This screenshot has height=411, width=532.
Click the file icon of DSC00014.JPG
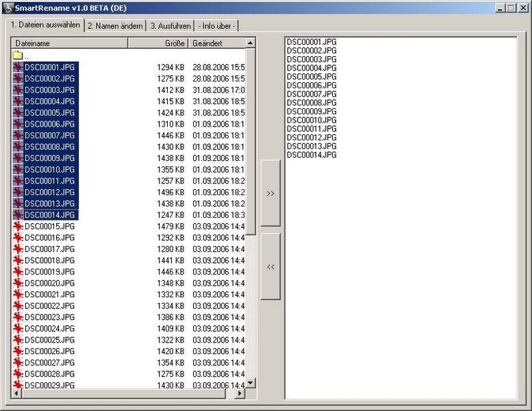pyautogui.click(x=18, y=215)
